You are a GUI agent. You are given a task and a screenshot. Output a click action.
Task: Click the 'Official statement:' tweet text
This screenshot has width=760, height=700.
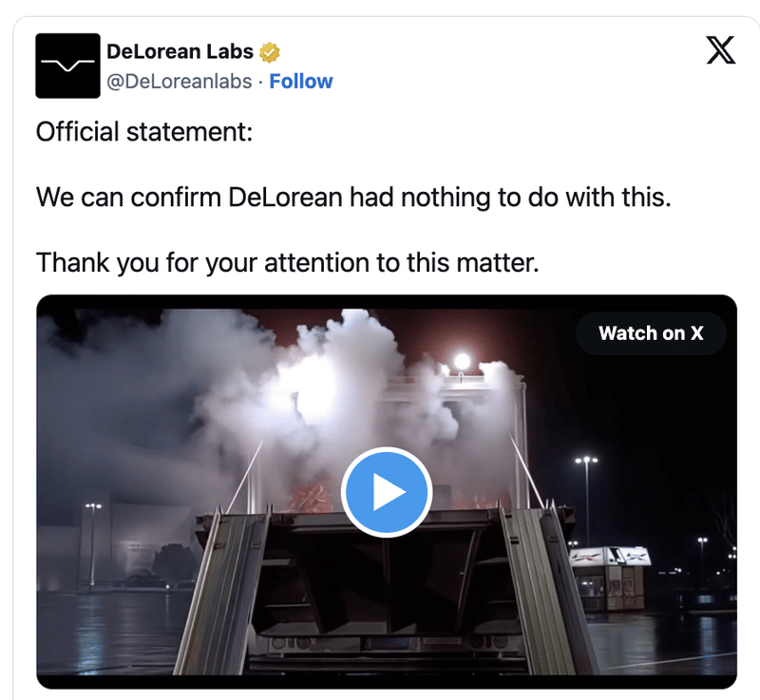click(144, 132)
